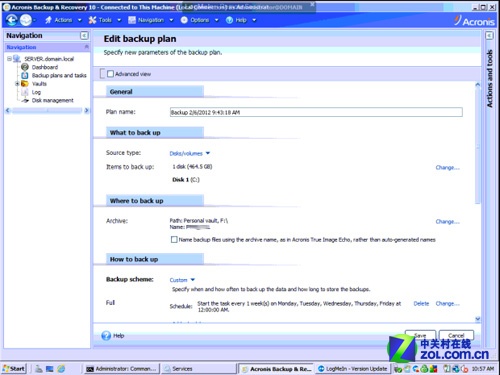Expand the Vaults tree node
This screenshot has height=375, width=500.
click(x=17, y=84)
